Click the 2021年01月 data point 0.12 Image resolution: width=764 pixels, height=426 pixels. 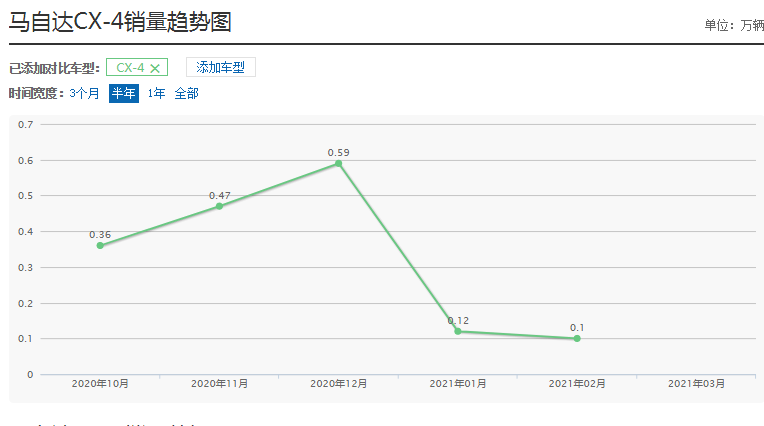(x=458, y=331)
